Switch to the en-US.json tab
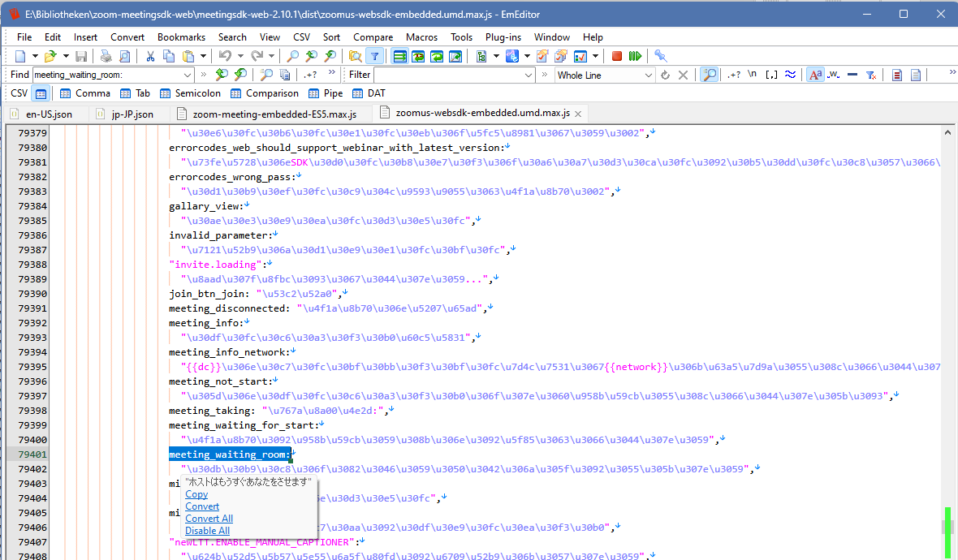 pos(49,114)
